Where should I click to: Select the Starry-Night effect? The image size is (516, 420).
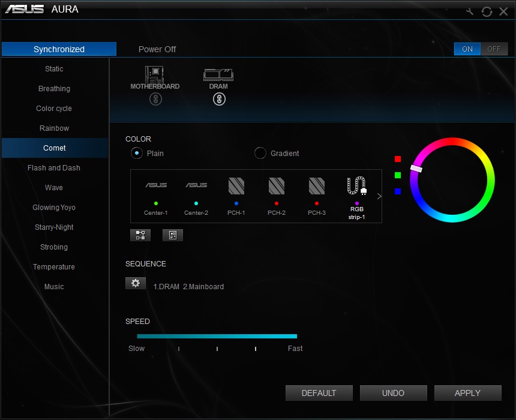[x=54, y=227]
